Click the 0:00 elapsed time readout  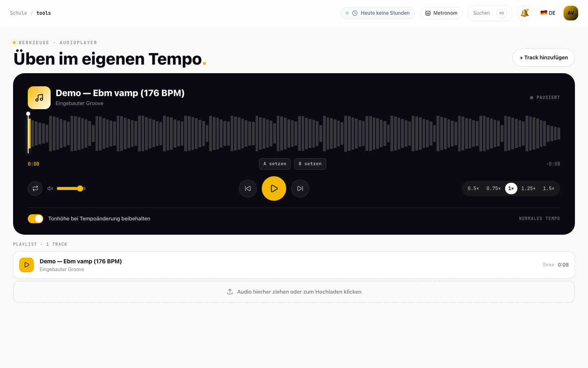coord(33,164)
